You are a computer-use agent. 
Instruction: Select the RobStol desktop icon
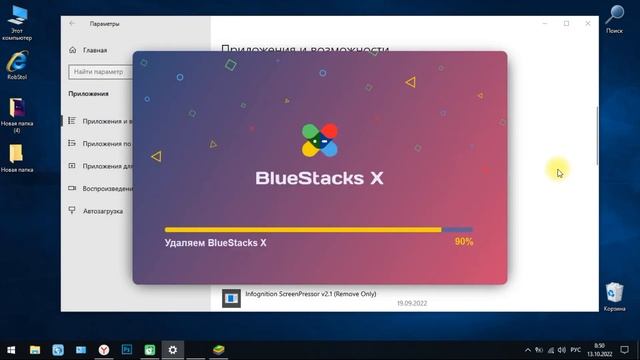(17, 65)
